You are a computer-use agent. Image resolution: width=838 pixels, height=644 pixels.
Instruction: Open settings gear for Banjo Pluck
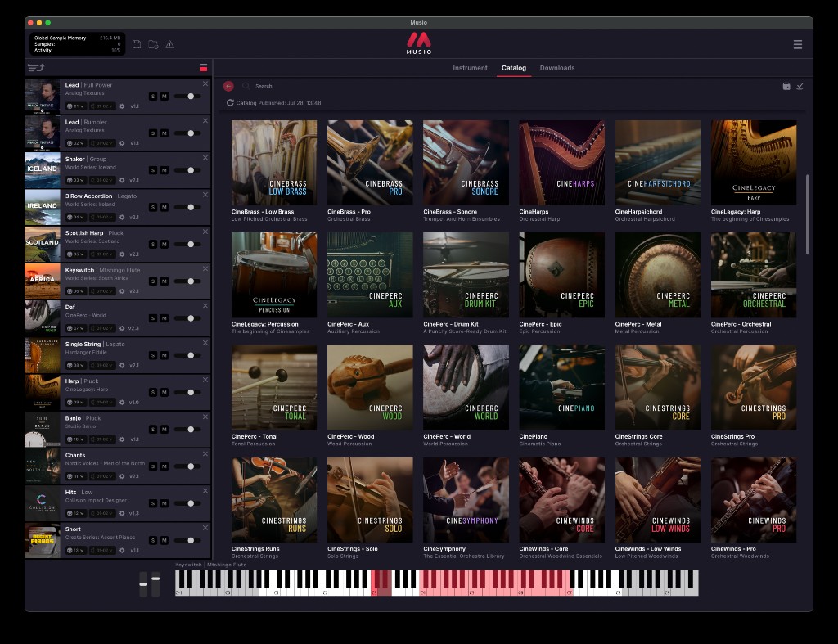coord(122,439)
